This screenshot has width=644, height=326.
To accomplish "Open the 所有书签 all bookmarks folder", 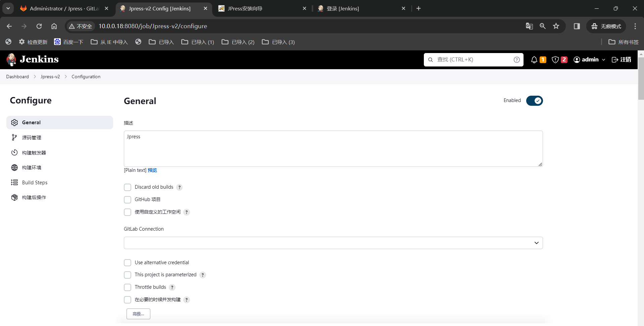I will click(624, 42).
